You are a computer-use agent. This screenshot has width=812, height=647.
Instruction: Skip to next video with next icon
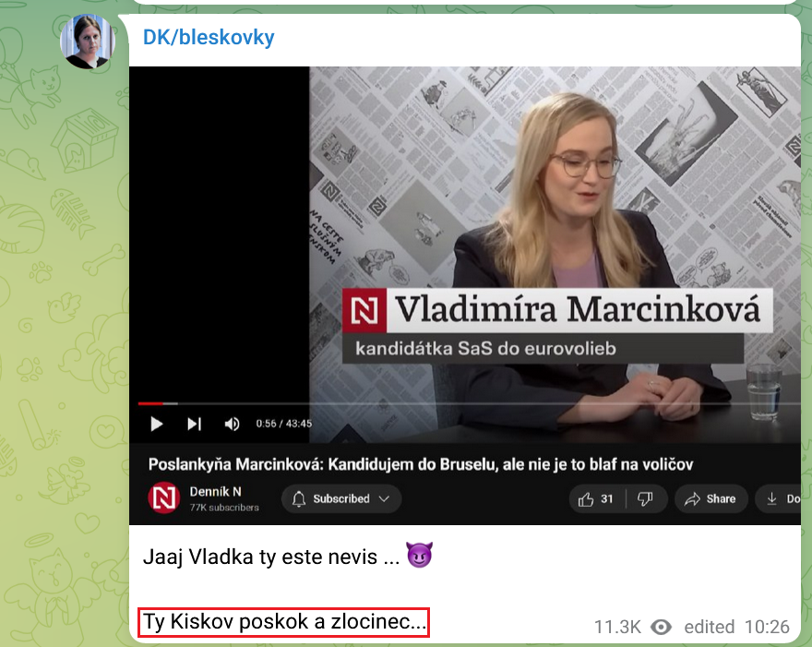194,424
